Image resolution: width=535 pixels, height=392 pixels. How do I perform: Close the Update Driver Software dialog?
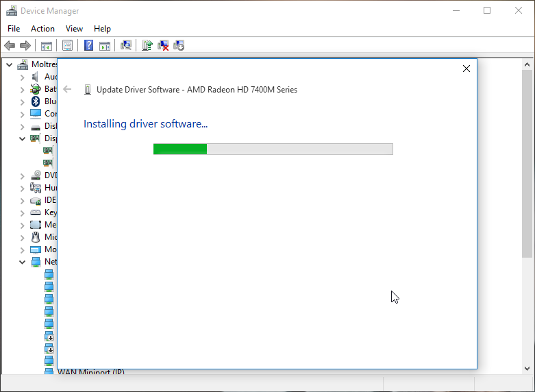[466, 69]
